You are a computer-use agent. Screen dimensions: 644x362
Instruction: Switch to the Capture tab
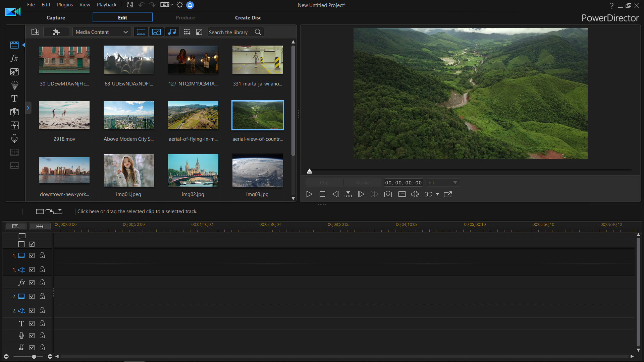pos(56,18)
